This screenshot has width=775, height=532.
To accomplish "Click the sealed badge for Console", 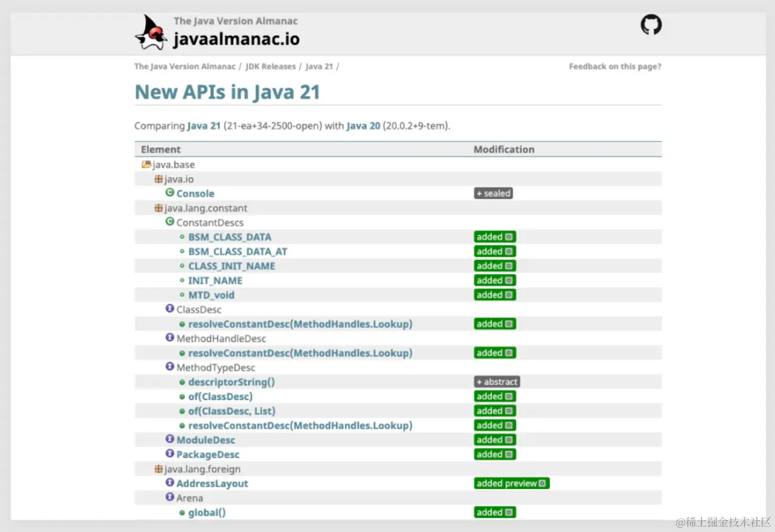I will [x=494, y=193].
